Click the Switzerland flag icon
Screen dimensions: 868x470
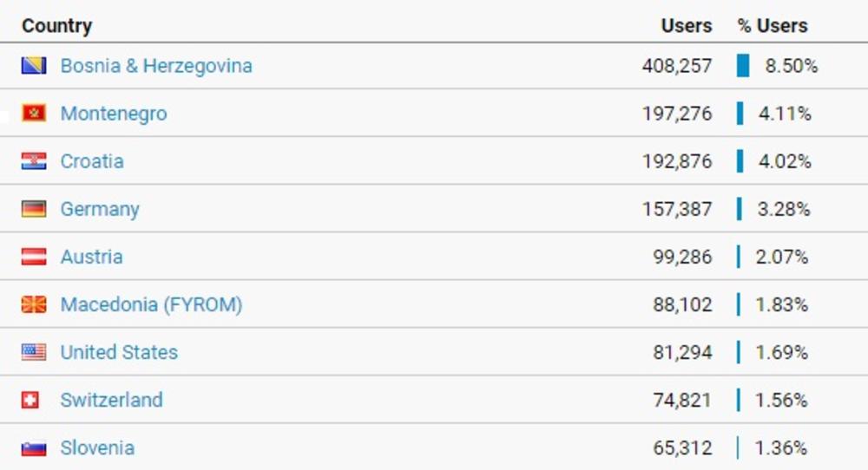(x=31, y=400)
